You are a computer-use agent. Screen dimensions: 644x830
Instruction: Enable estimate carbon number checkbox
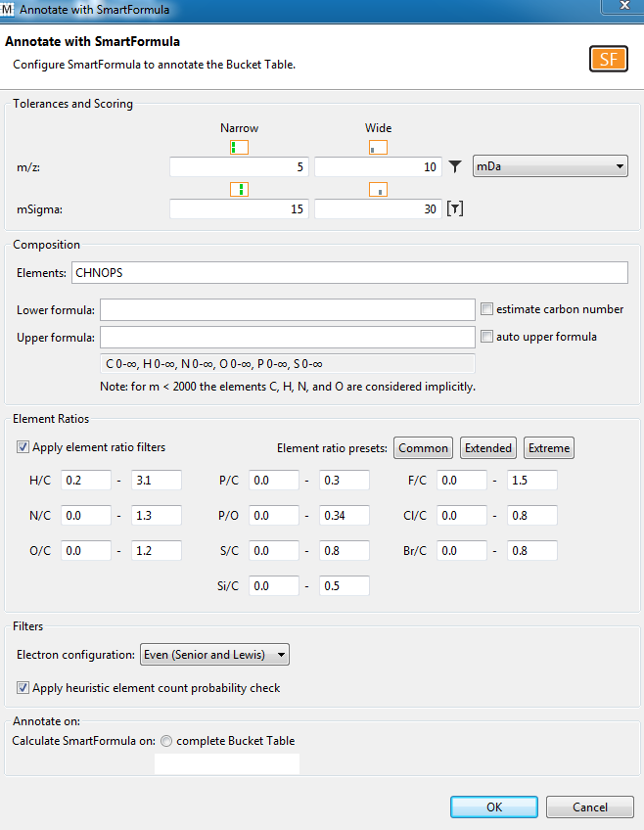pos(486,308)
